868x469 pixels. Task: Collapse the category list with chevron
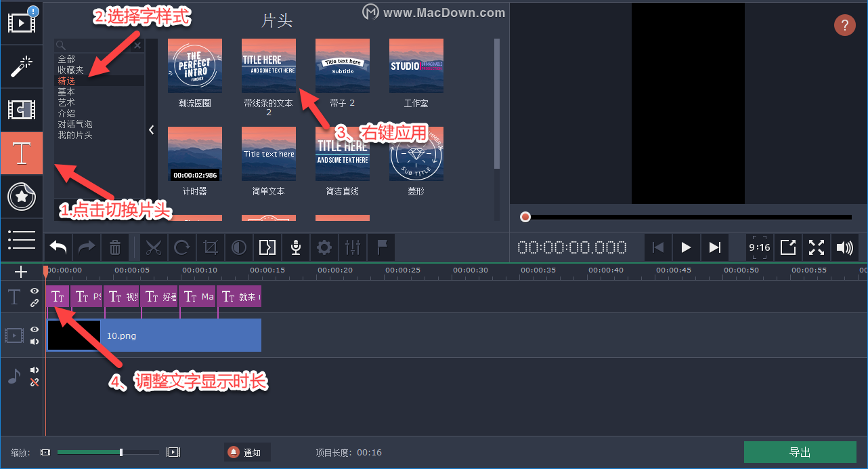click(152, 129)
